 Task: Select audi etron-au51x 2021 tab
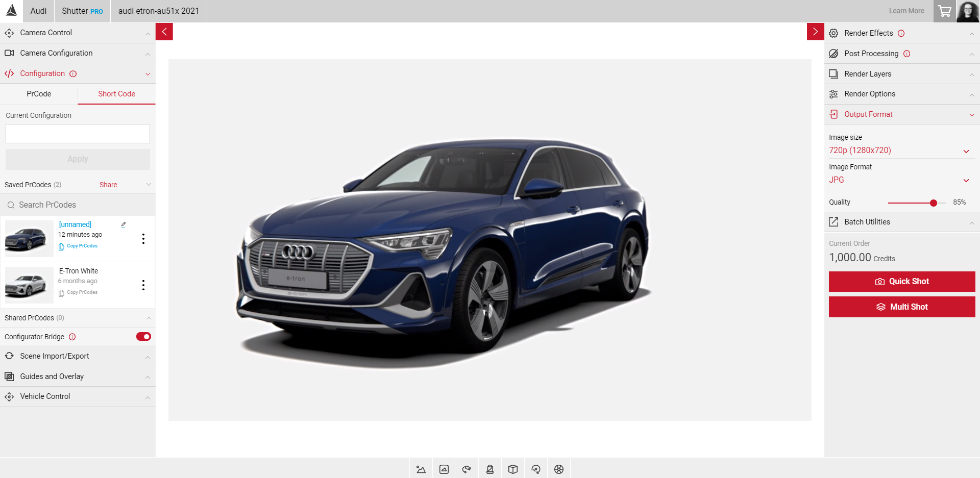pos(159,11)
